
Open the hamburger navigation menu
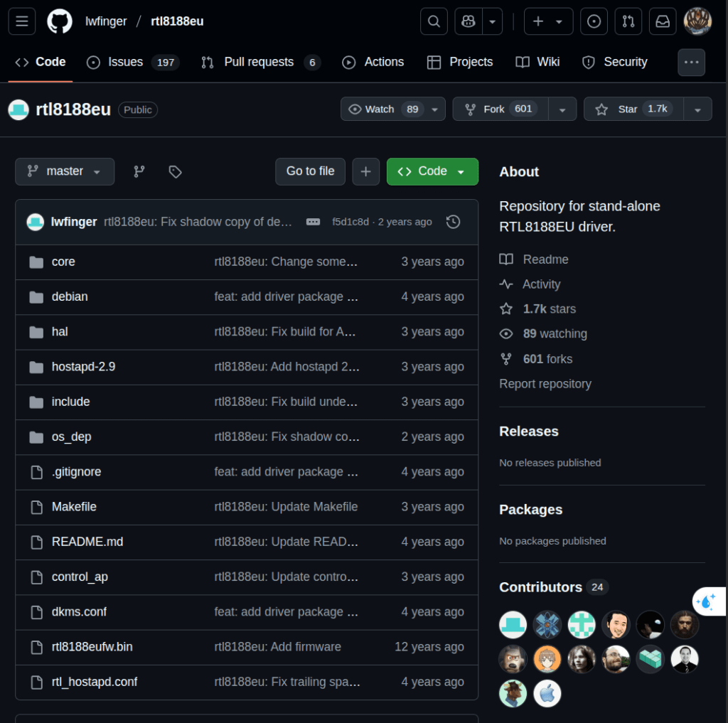(x=21, y=21)
